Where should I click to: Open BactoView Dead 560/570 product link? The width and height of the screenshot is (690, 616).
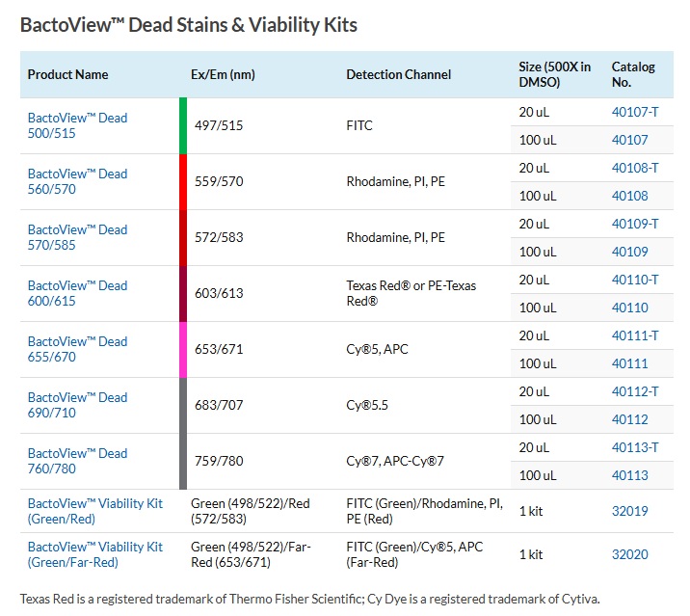[x=77, y=181]
